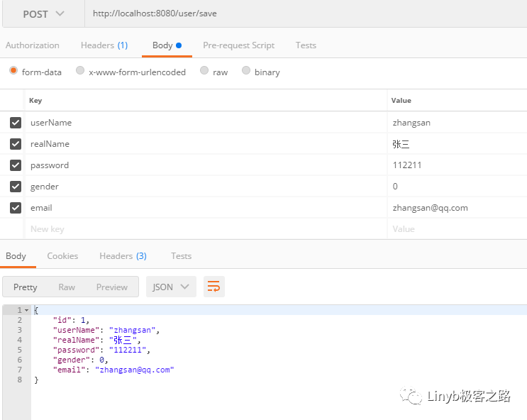Open the POST method dropdown

(x=43, y=13)
